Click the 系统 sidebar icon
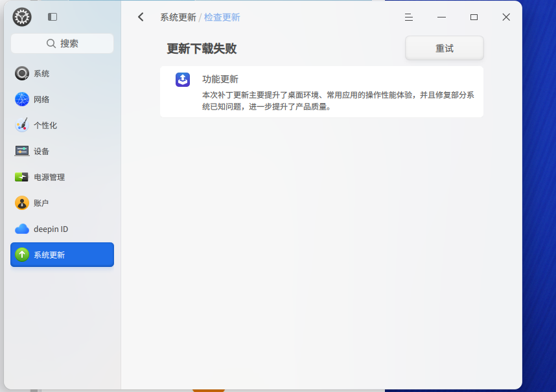Image resolution: width=556 pixels, height=392 pixels. 22,73
